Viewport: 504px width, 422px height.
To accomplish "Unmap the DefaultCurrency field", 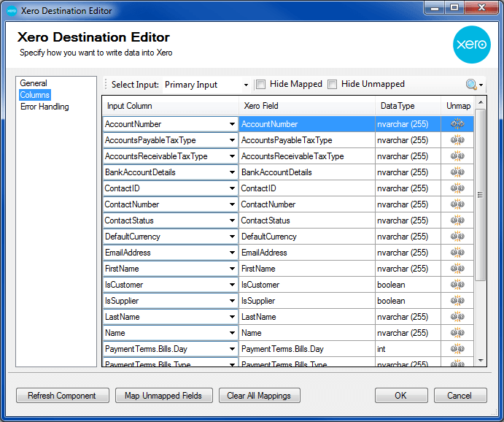I will tap(457, 237).
